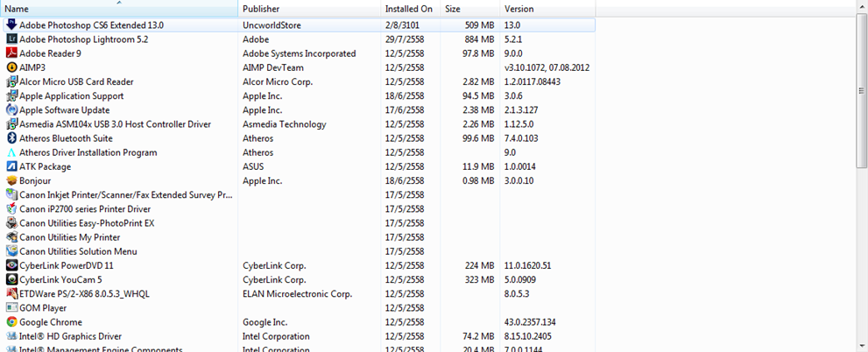Click the Apple Software Update icon
Viewport: 868px width, 352px height.
point(11,109)
